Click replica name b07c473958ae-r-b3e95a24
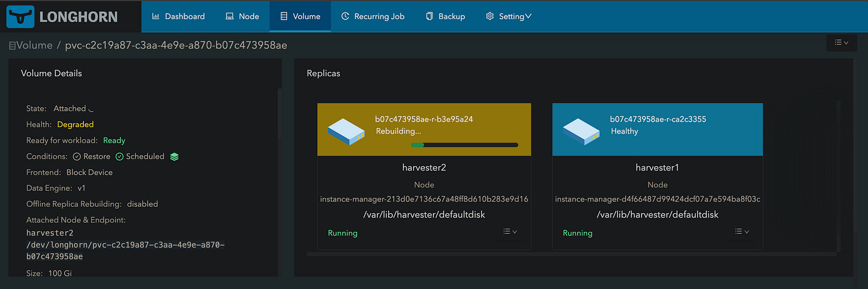The width and height of the screenshot is (868, 289). tap(424, 119)
